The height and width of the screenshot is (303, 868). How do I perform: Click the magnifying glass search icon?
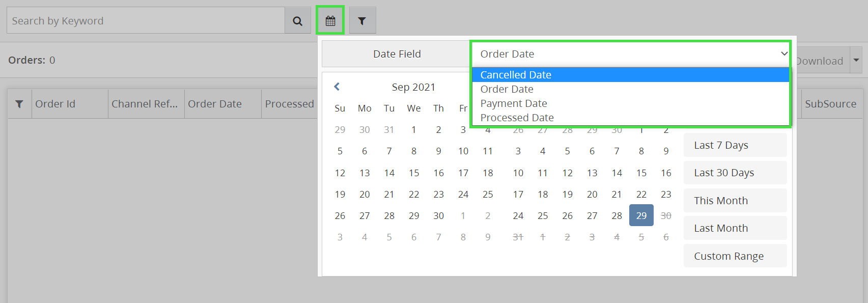point(298,21)
